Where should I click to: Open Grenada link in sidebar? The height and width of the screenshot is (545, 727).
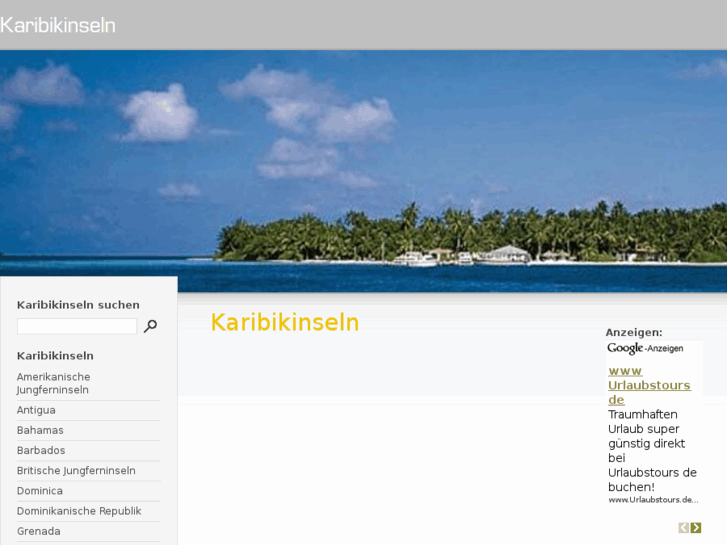[38, 531]
